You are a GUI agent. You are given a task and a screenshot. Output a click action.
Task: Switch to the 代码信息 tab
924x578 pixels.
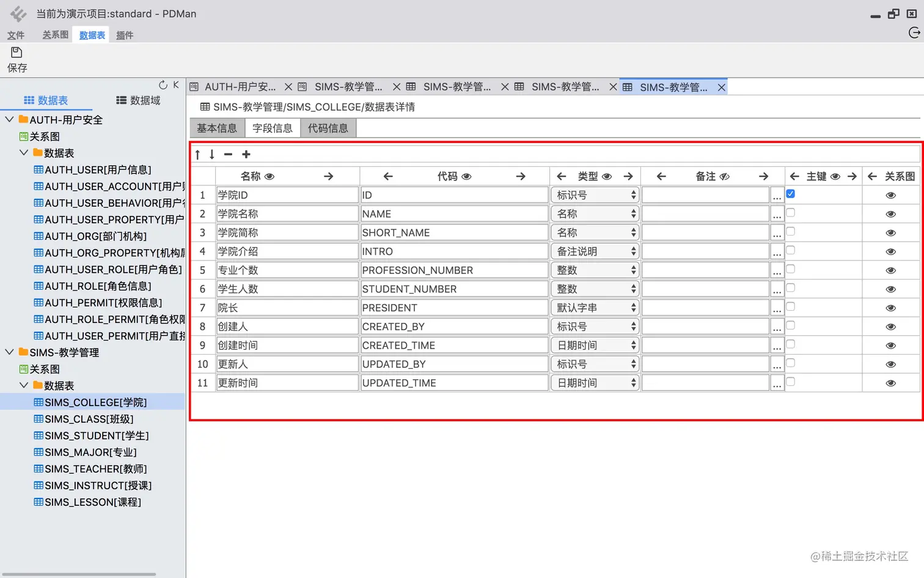(x=328, y=128)
